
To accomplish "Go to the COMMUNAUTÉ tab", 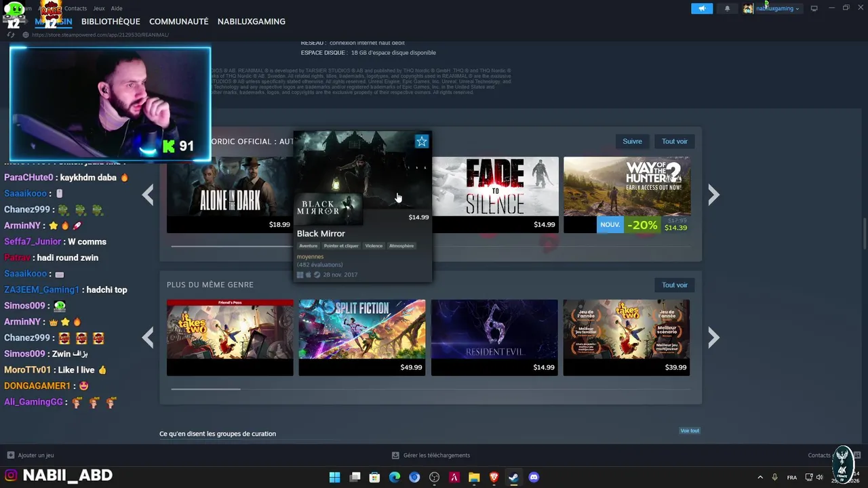I will pos(178,22).
